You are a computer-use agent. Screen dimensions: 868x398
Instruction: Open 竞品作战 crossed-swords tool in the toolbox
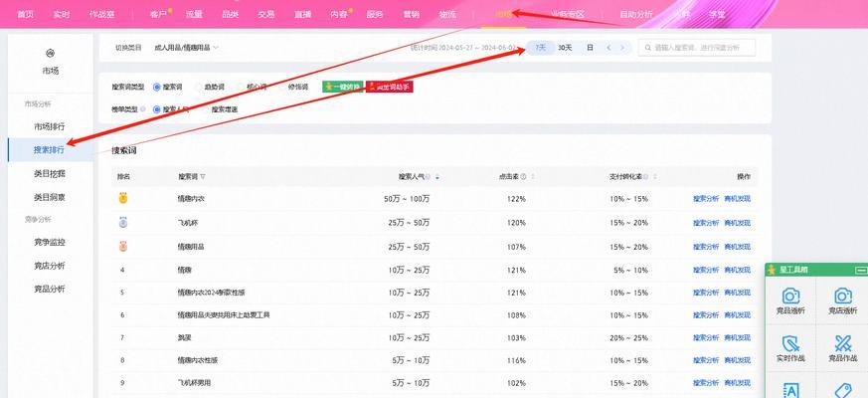pos(842,348)
